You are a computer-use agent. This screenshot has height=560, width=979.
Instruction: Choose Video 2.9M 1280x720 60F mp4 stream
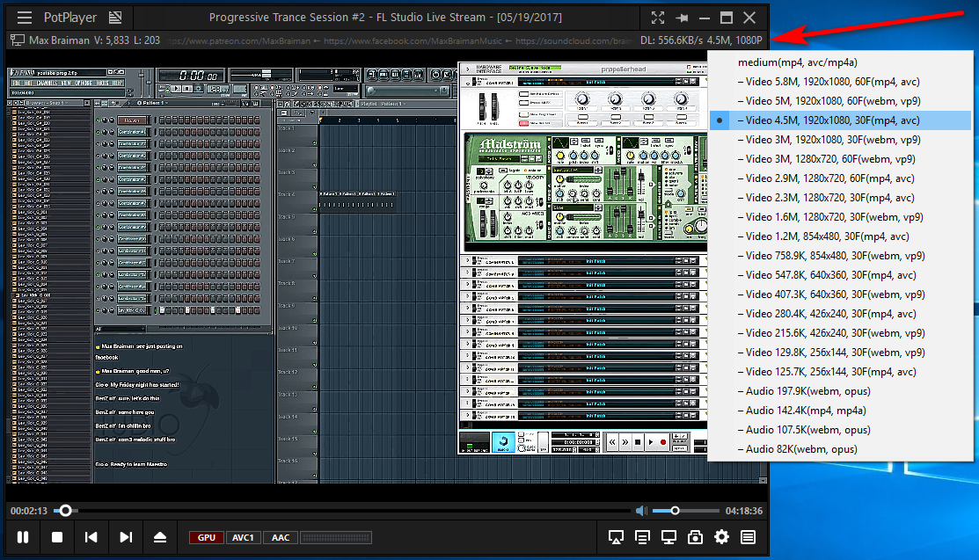tap(840, 178)
